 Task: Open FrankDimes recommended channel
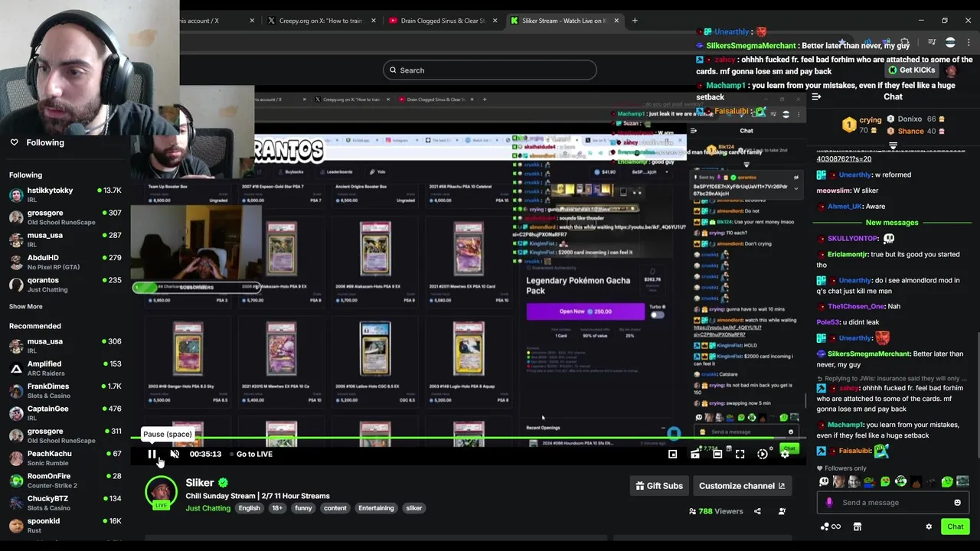(x=65, y=390)
